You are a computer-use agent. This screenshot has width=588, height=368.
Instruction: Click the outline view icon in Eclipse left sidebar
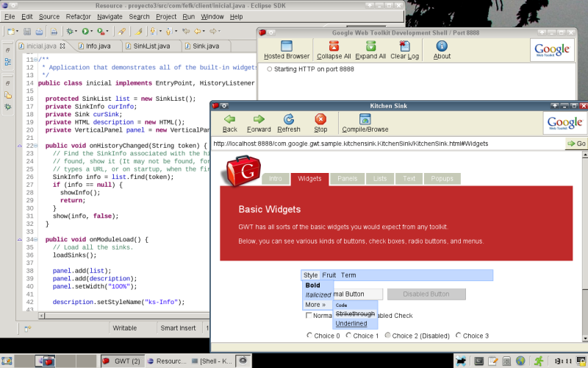tap(8, 62)
